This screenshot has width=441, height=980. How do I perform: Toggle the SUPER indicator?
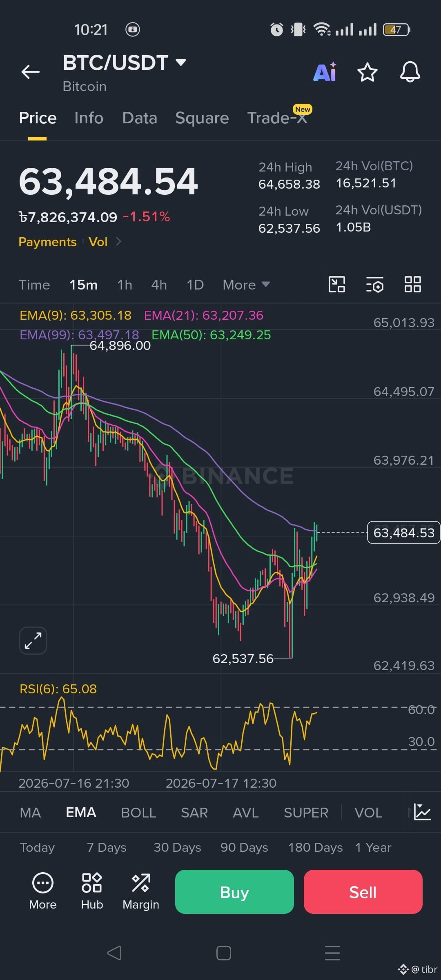coord(306,813)
